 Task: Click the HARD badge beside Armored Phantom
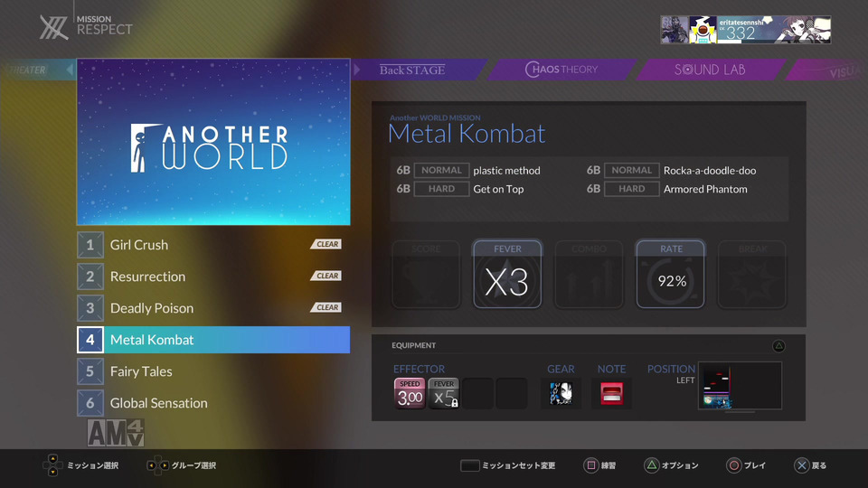(632, 189)
